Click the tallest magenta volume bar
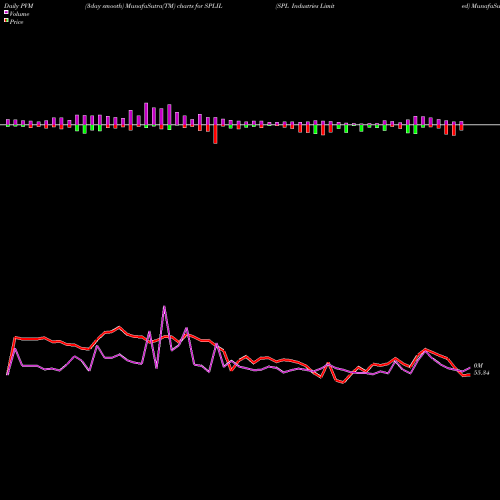500x500 pixels. tap(146, 114)
